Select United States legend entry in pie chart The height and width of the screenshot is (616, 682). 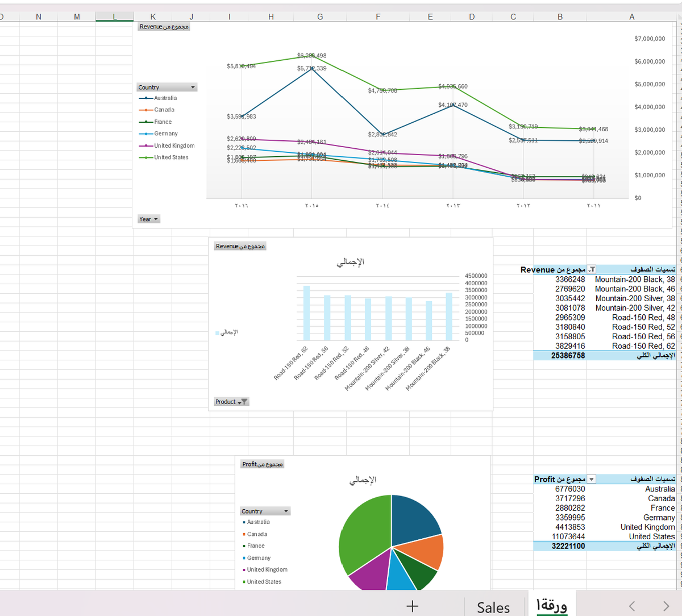click(x=262, y=582)
